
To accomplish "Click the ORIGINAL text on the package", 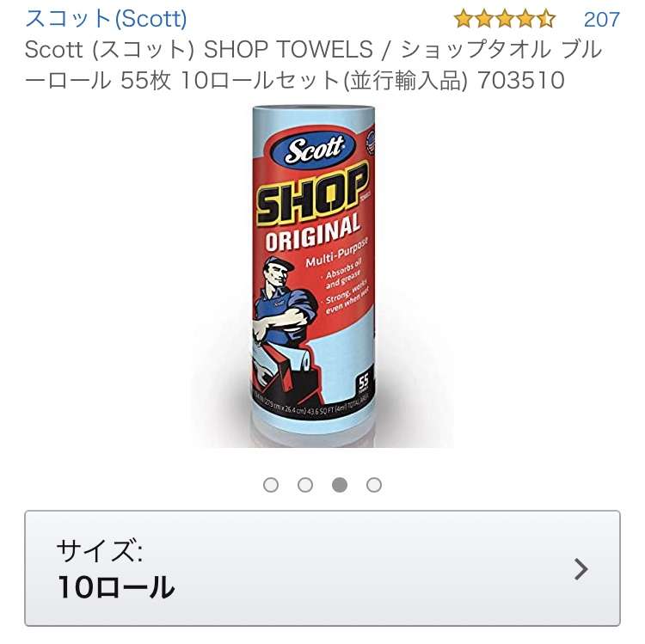I will click(x=313, y=232).
